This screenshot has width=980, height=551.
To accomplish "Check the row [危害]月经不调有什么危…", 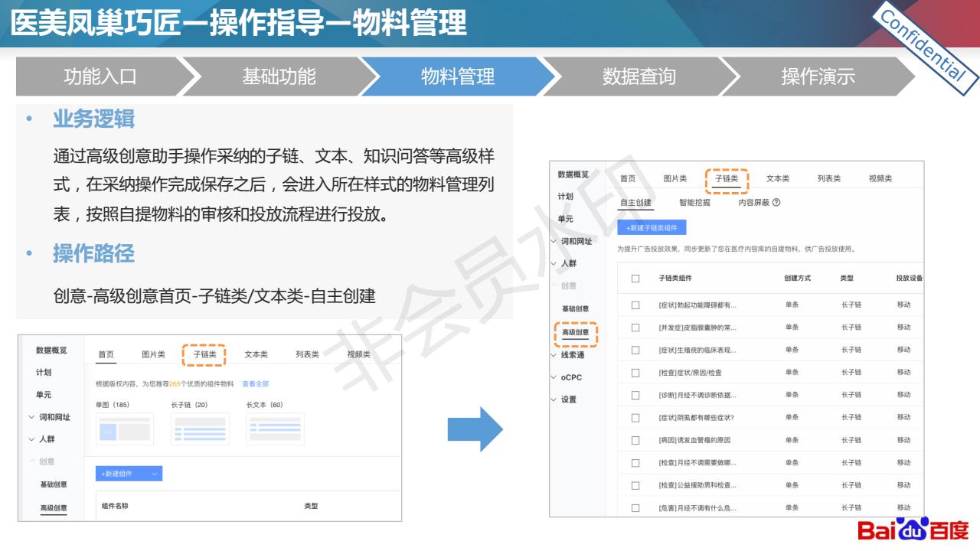I will (635, 507).
